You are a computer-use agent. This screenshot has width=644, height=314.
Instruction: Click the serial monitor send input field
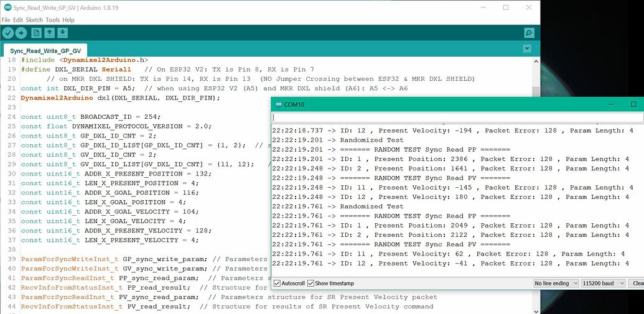[457, 118]
